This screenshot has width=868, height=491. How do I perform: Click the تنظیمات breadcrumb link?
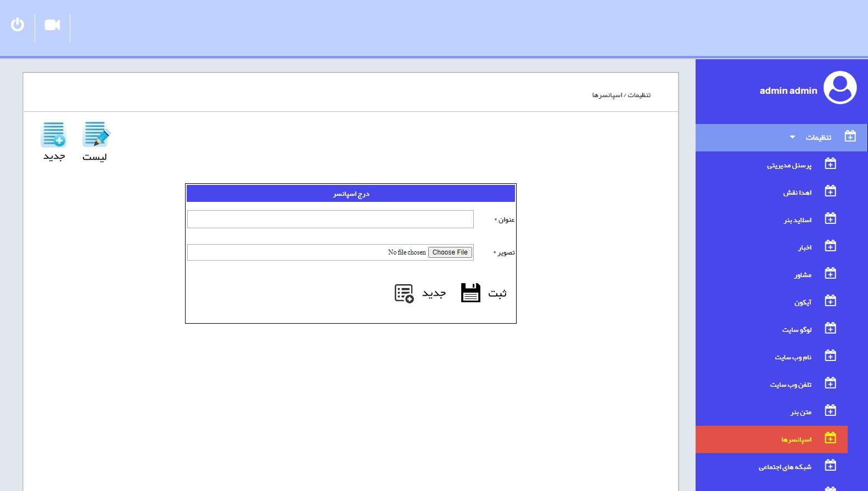point(639,95)
